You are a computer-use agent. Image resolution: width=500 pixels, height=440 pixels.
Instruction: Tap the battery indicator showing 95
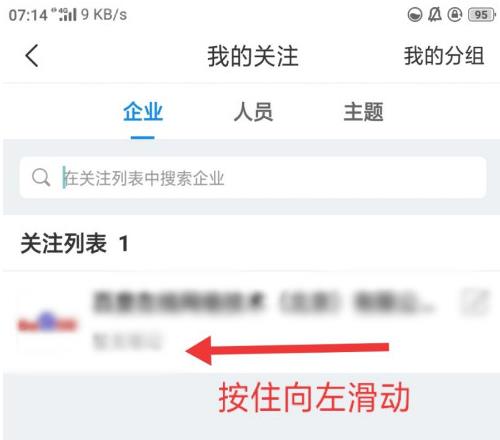tap(481, 15)
